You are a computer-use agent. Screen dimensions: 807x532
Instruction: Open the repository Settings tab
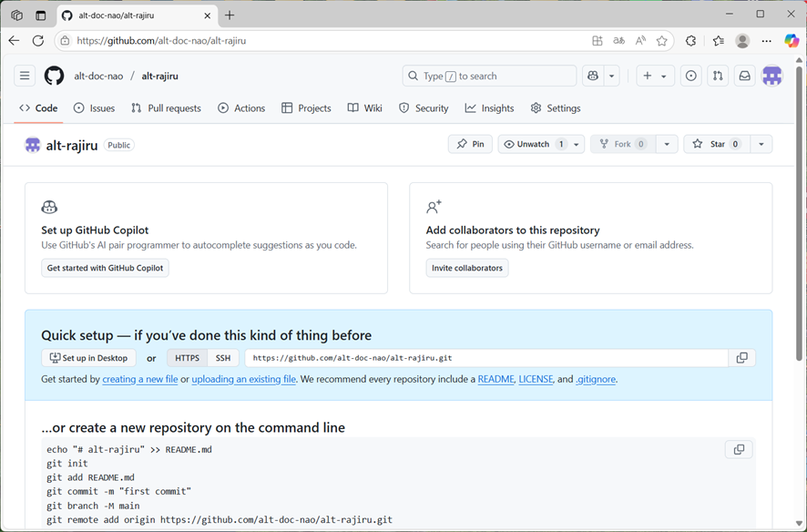coord(556,108)
